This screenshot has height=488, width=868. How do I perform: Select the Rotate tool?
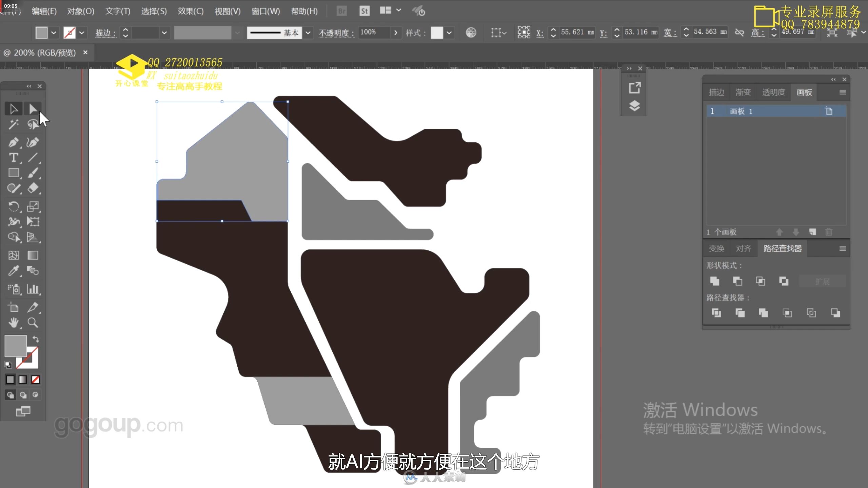coord(14,206)
